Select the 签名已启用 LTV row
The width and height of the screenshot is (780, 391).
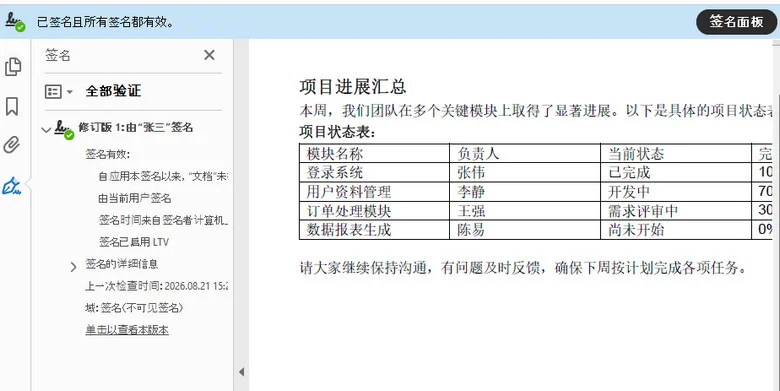tap(134, 242)
